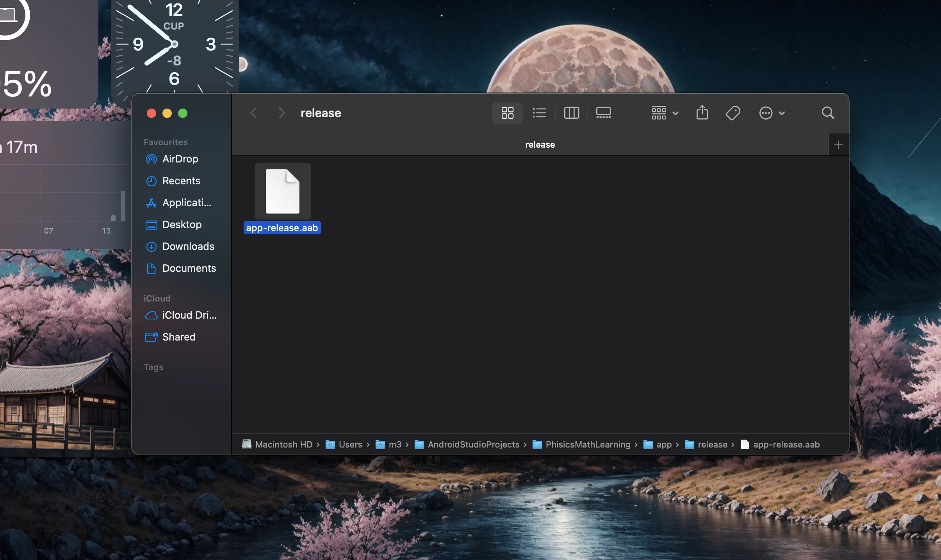Select the app-release.aab file icon

[x=283, y=191]
